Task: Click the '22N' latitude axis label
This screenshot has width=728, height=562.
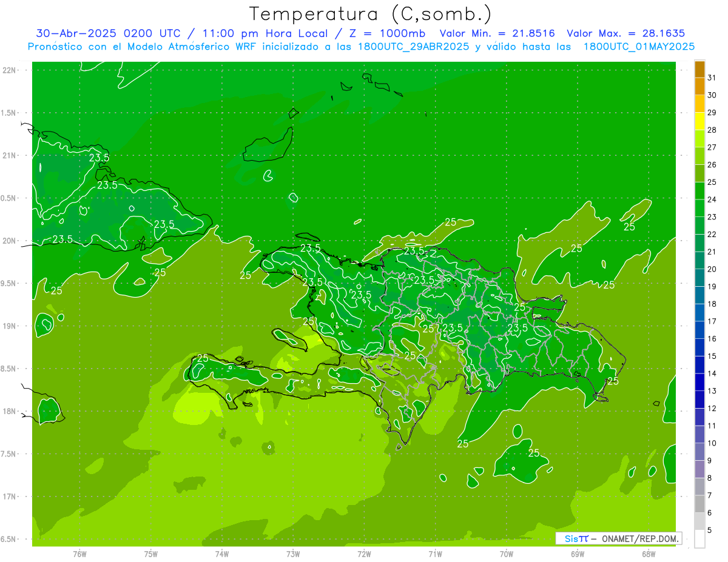Action: pos(10,70)
